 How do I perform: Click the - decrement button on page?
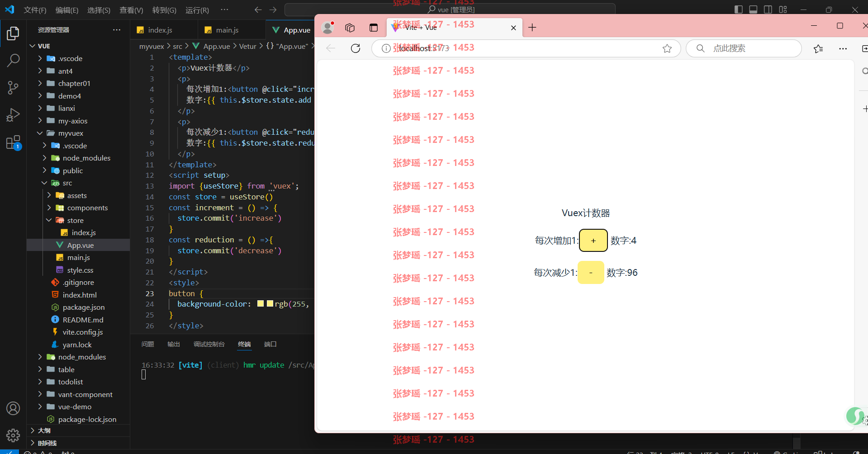tap(591, 273)
